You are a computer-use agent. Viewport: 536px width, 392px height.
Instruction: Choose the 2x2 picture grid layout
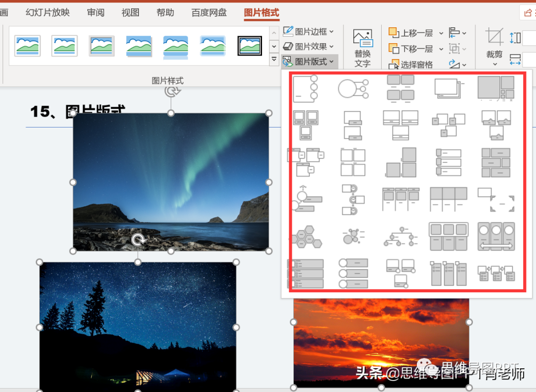pyautogui.click(x=353, y=162)
